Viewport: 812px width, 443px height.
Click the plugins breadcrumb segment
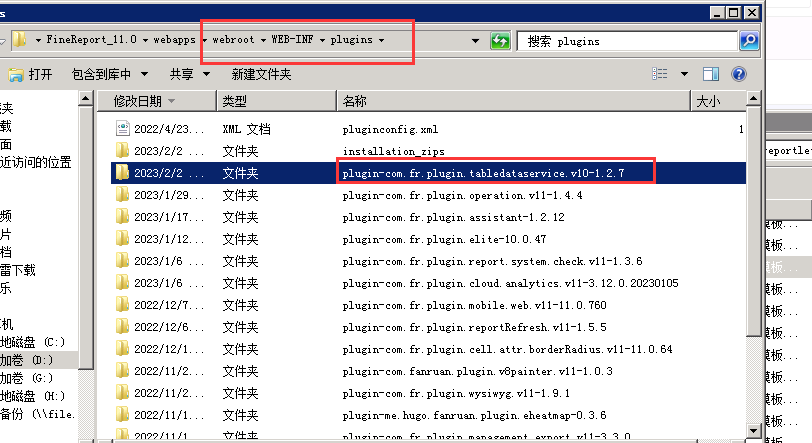point(351,39)
